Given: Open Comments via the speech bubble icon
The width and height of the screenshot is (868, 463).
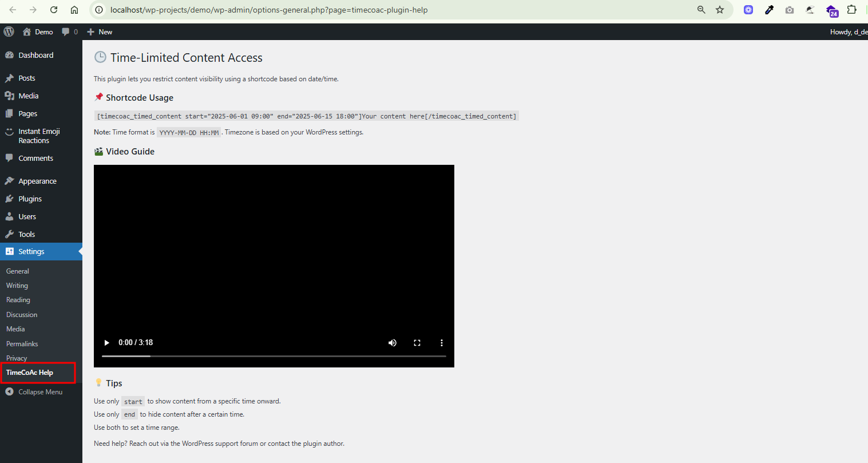Looking at the screenshot, I should pos(11,158).
